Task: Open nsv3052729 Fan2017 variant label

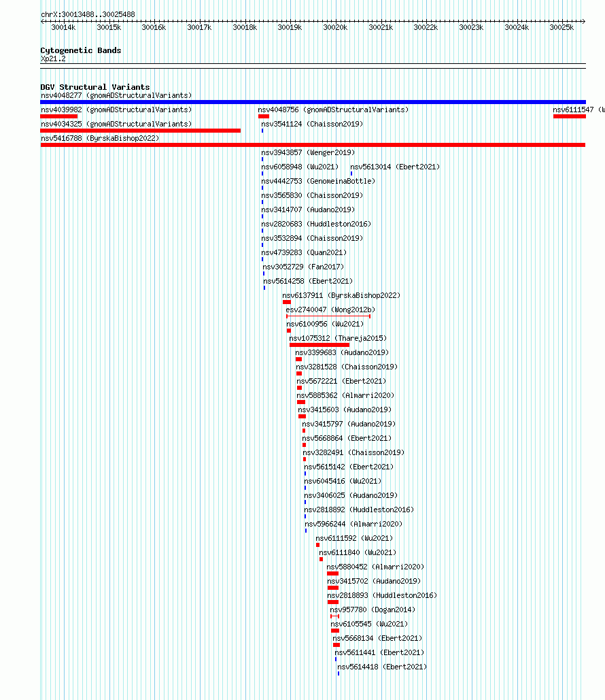Action: [303, 267]
